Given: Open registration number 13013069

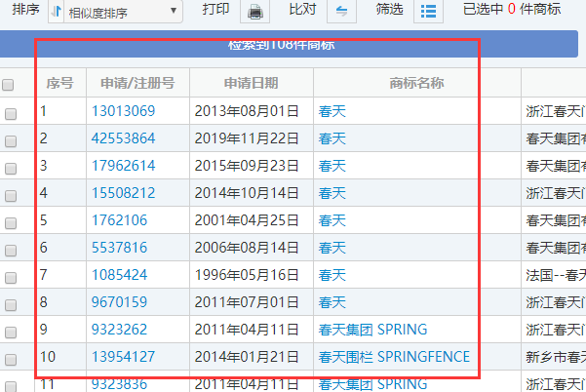Looking at the screenshot, I should (x=123, y=111).
